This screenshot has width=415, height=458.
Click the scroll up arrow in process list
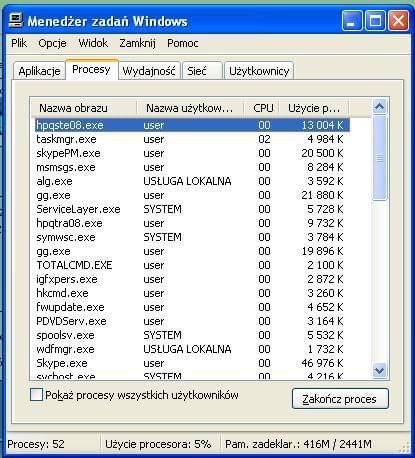click(380, 107)
